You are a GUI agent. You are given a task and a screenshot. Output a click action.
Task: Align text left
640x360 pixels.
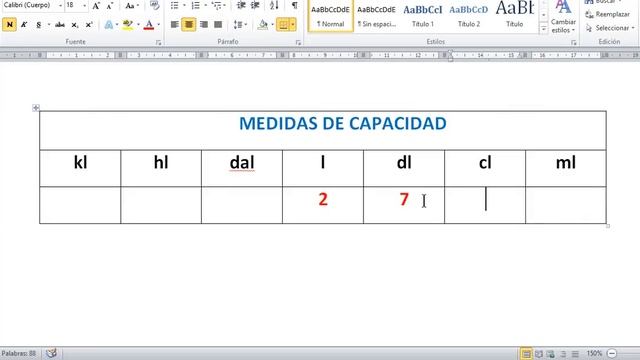pyautogui.click(x=174, y=25)
